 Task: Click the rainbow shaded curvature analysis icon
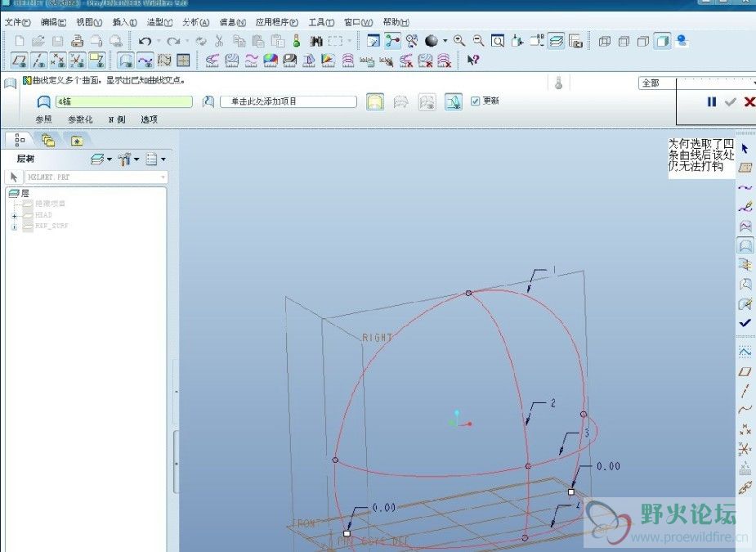pyautogui.click(x=271, y=61)
